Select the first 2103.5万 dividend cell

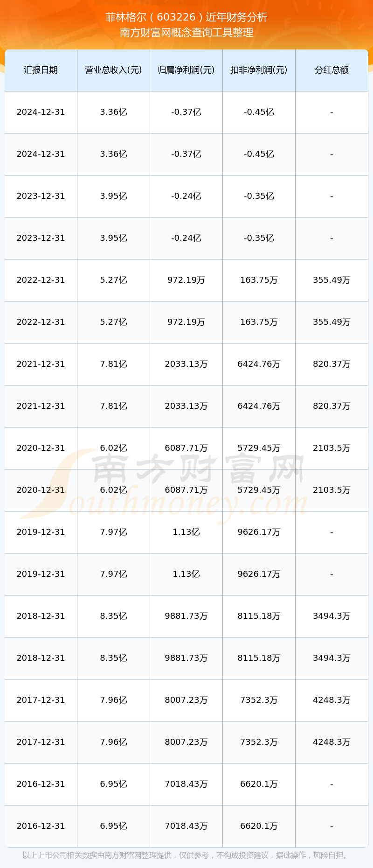click(332, 448)
